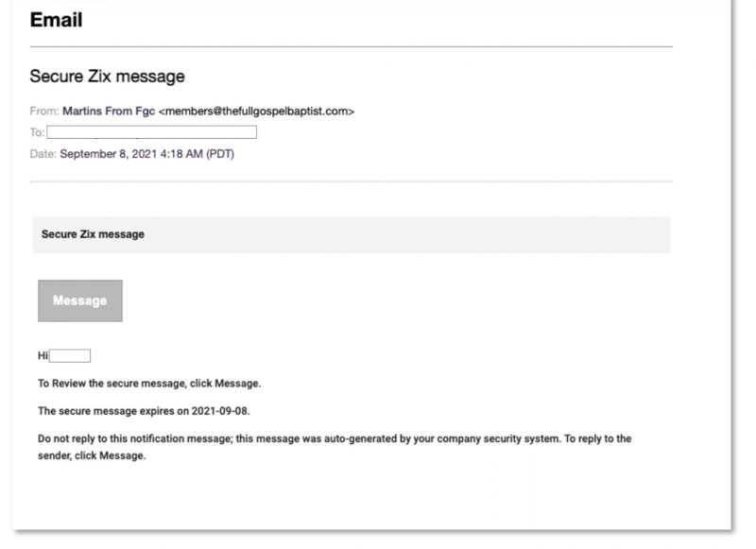756x549 pixels.
Task: Click the Date: field label
Action: (x=43, y=154)
